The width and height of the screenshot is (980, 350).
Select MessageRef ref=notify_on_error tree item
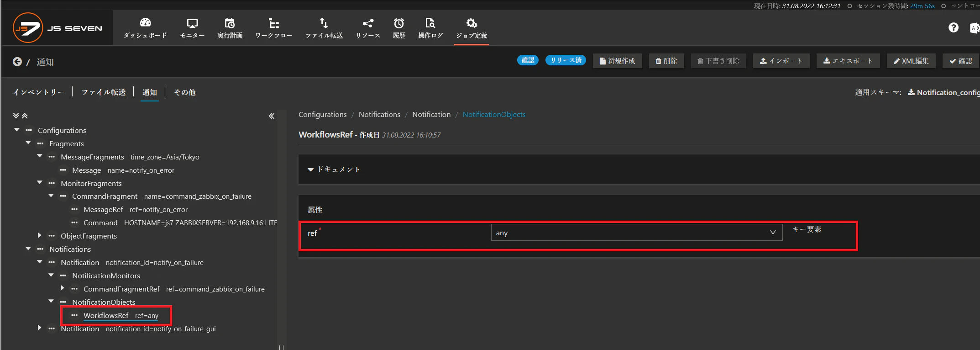click(x=136, y=209)
